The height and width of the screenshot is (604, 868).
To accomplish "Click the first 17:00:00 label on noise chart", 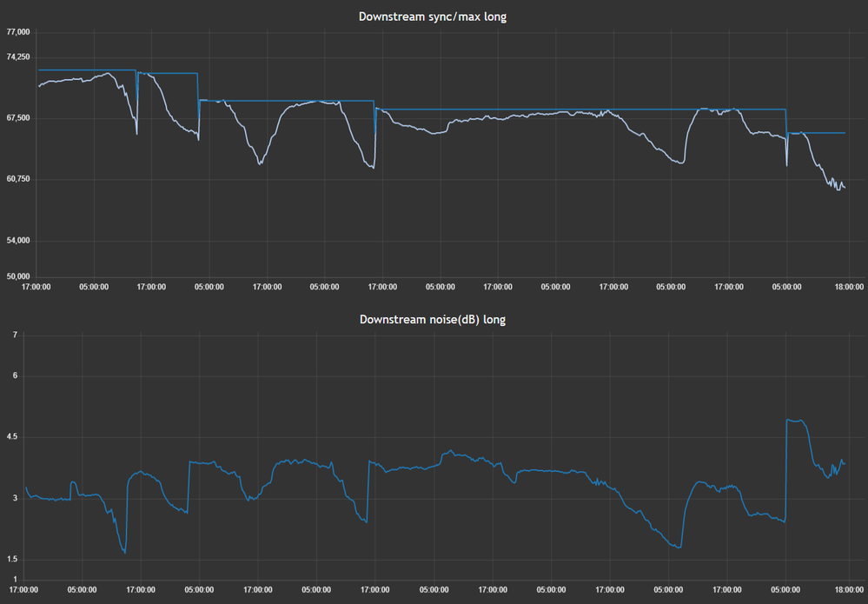I will click(x=24, y=588).
